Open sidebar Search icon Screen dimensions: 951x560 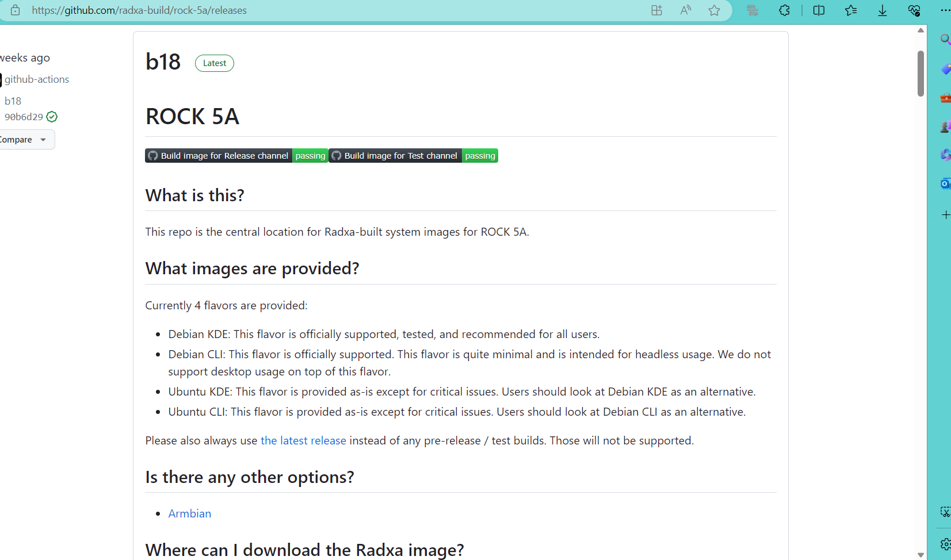tap(945, 39)
